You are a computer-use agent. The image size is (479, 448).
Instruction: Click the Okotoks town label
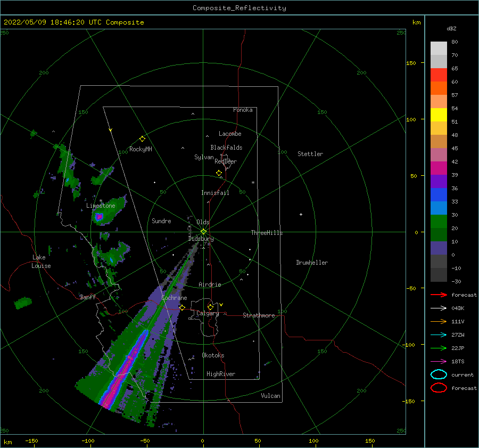[x=213, y=355]
